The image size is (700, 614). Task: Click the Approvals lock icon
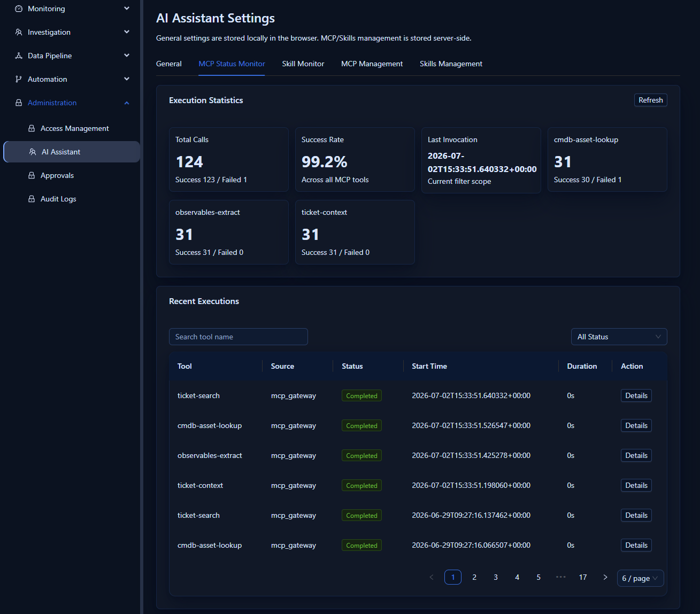tap(32, 175)
